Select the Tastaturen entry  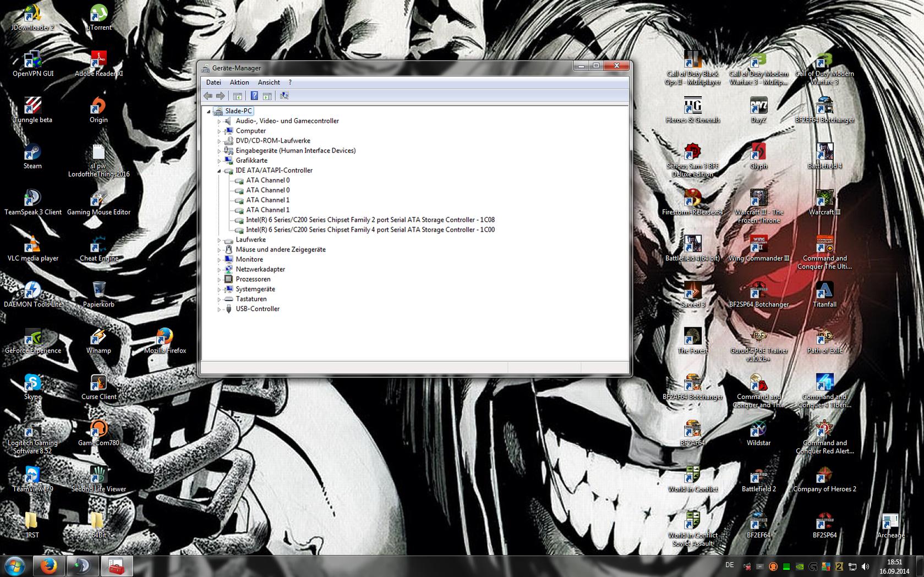[251, 299]
